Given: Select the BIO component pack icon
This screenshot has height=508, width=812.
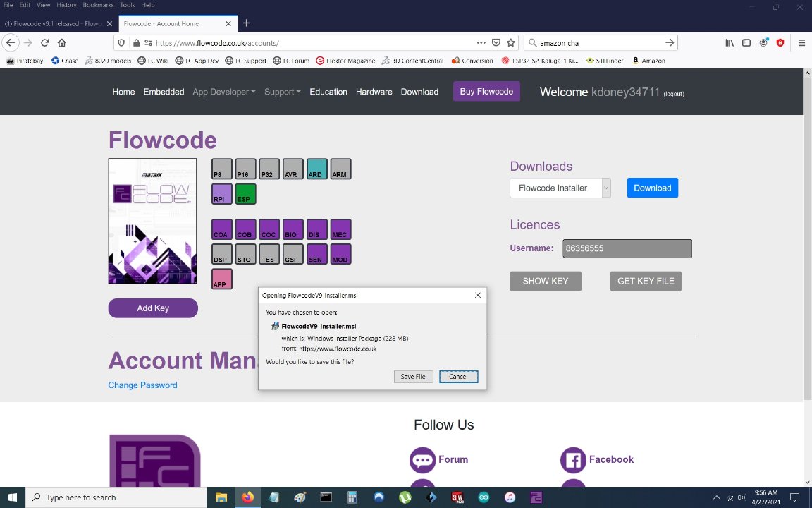Looking at the screenshot, I should tap(293, 229).
